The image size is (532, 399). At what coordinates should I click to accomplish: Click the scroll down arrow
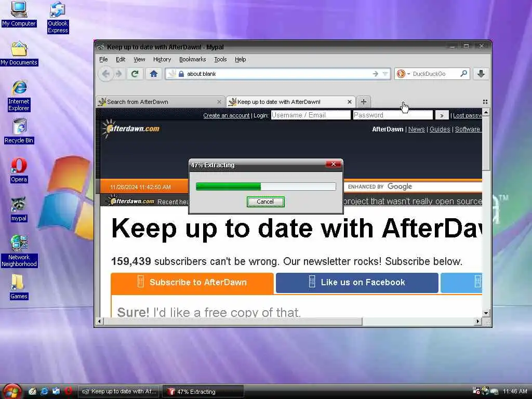coord(486,313)
